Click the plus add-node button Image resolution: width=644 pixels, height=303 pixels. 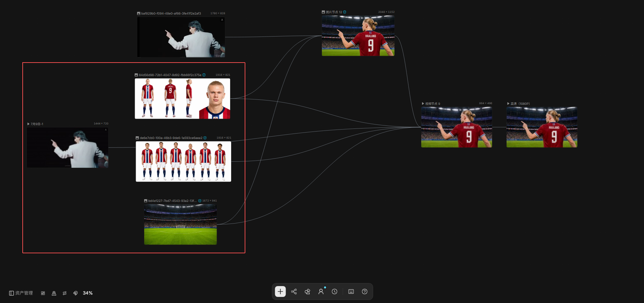280,292
